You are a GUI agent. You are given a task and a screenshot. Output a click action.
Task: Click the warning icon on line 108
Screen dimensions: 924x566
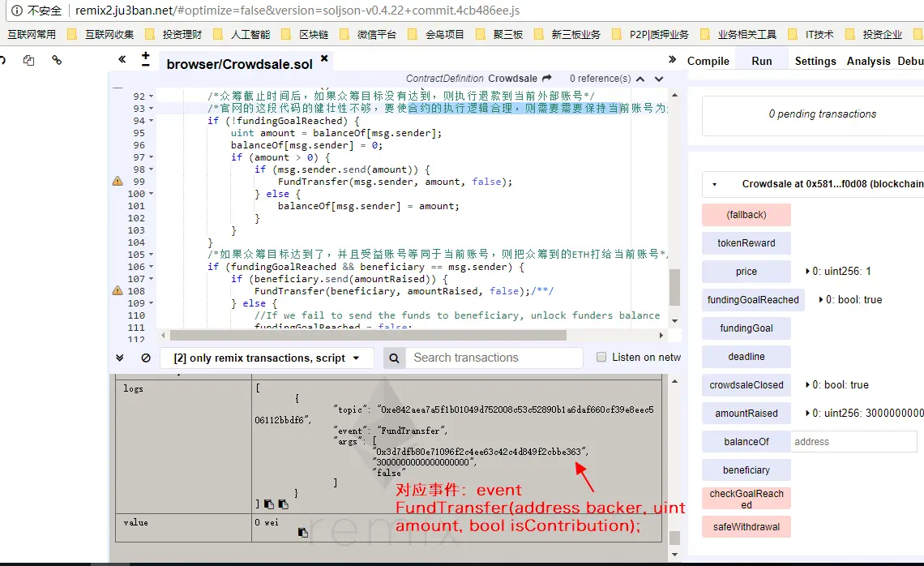point(118,290)
